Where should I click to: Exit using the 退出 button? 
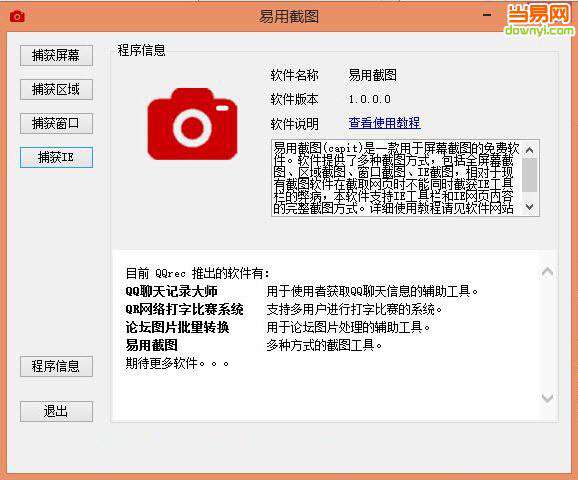pyautogui.click(x=56, y=411)
